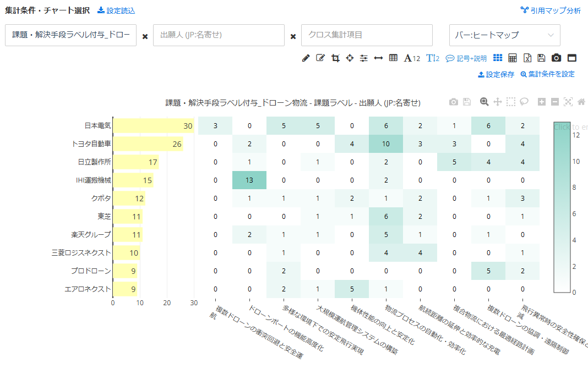Click the pencil edit icon in toolbar
Image resolution: width=588 pixels, height=369 pixels.
pos(306,58)
